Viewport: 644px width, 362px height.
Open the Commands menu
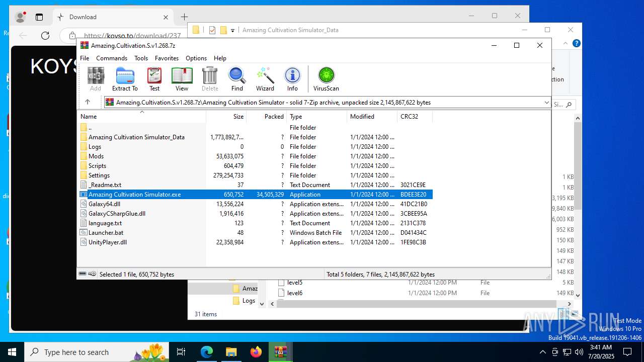(112, 58)
